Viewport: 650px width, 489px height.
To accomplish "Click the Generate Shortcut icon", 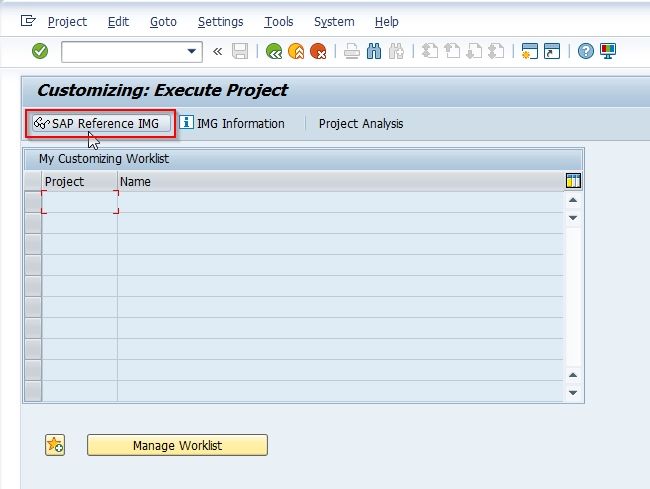I will tap(552, 51).
